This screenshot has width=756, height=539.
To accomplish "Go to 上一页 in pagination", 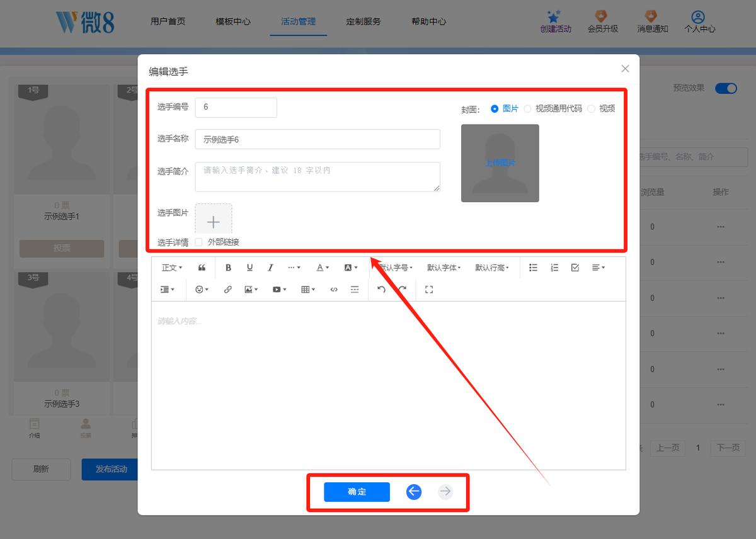I will click(668, 448).
